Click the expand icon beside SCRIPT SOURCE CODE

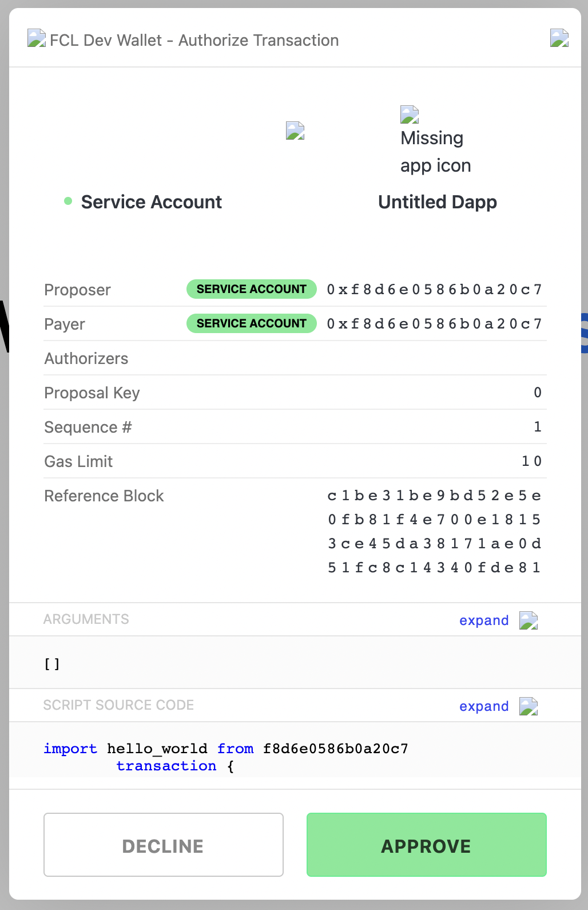pyautogui.click(x=529, y=706)
